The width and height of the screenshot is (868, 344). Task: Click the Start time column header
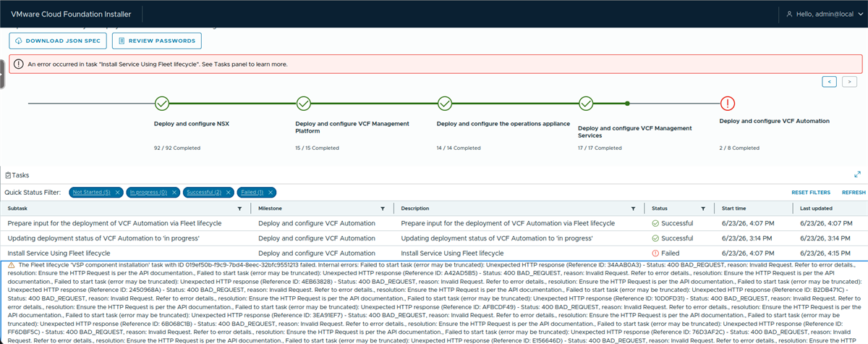point(734,208)
